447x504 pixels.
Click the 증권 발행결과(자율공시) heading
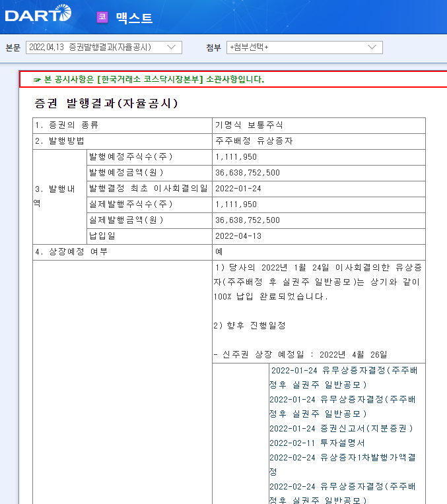click(x=106, y=103)
